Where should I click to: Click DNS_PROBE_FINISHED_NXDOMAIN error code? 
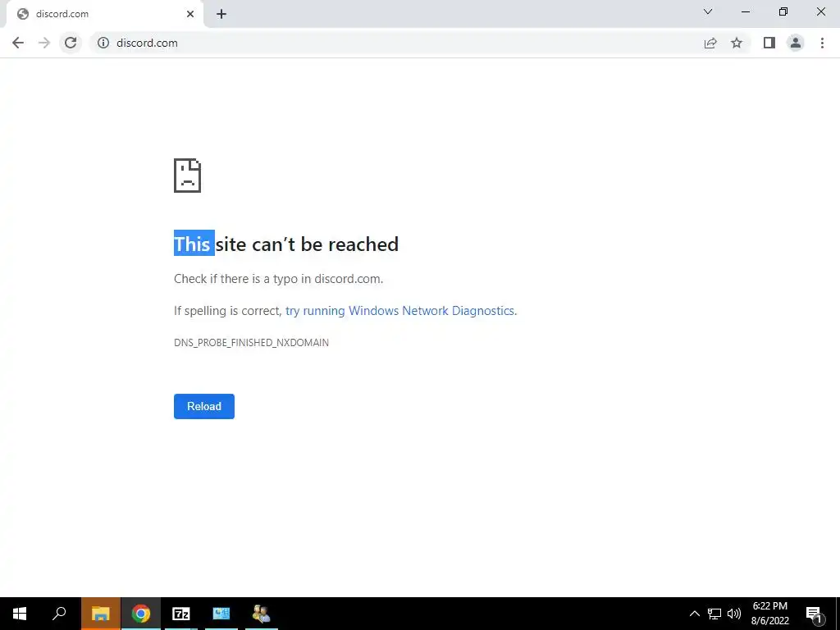(251, 342)
